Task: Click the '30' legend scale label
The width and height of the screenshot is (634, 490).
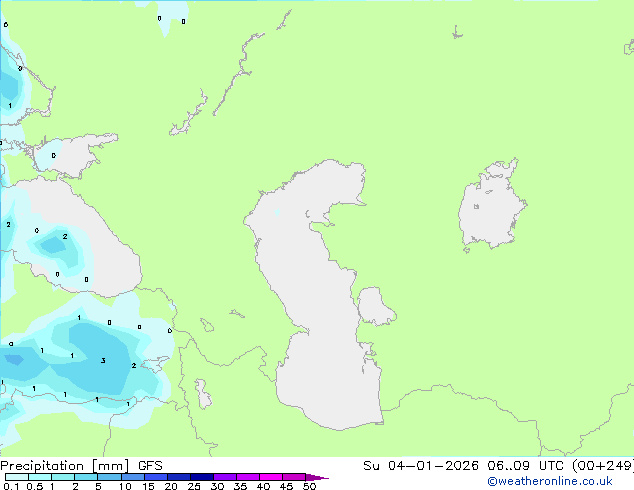Action: tap(217, 486)
